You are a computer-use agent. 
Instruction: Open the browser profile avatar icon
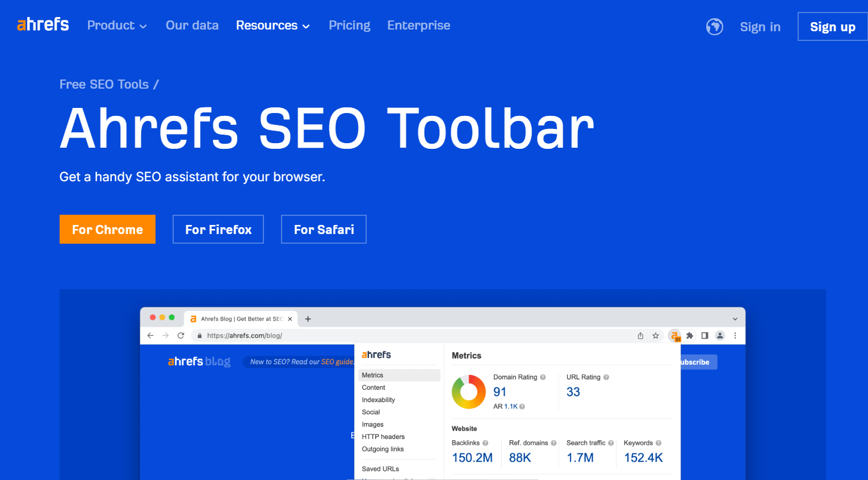pyautogui.click(x=720, y=336)
